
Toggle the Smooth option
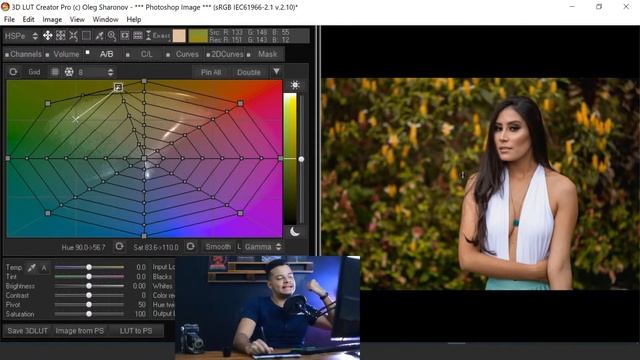click(218, 247)
